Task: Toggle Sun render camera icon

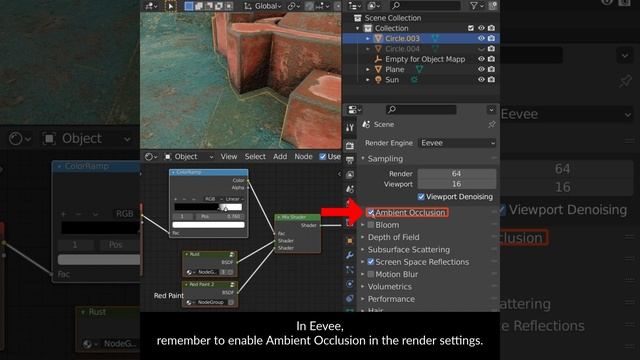Action: [491, 80]
